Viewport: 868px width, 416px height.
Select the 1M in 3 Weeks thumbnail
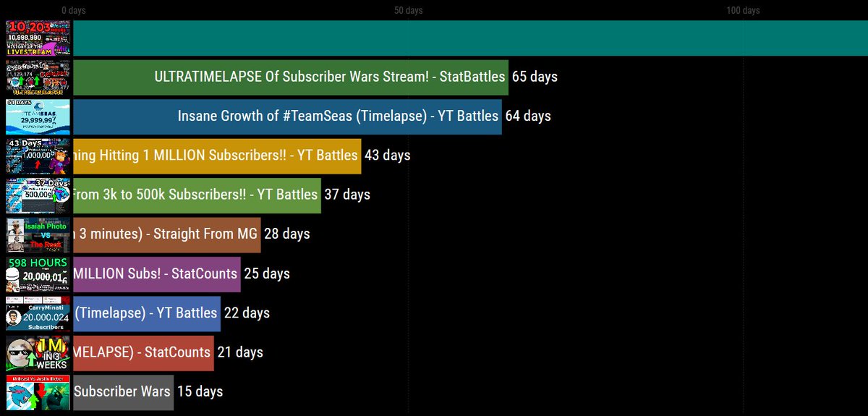pos(38,353)
